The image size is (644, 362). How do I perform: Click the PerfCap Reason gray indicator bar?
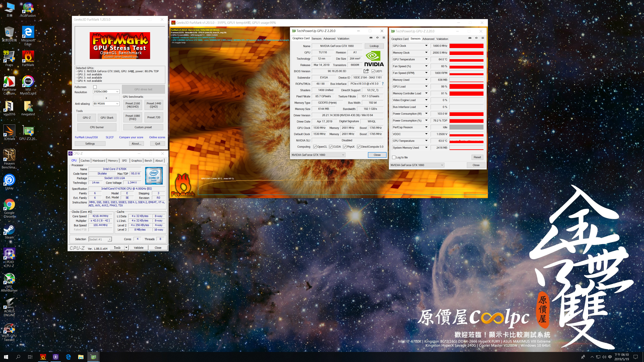[x=466, y=127]
